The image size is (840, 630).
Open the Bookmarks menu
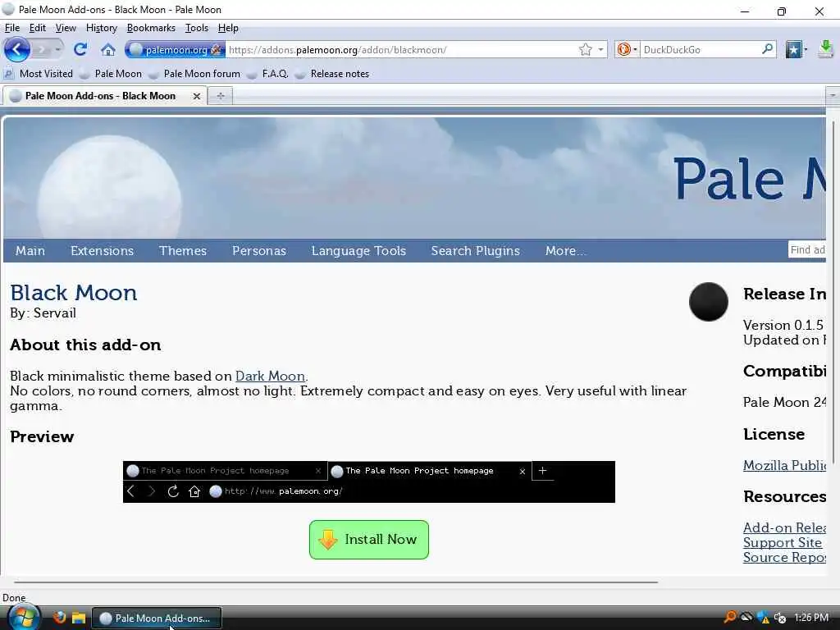(151, 28)
